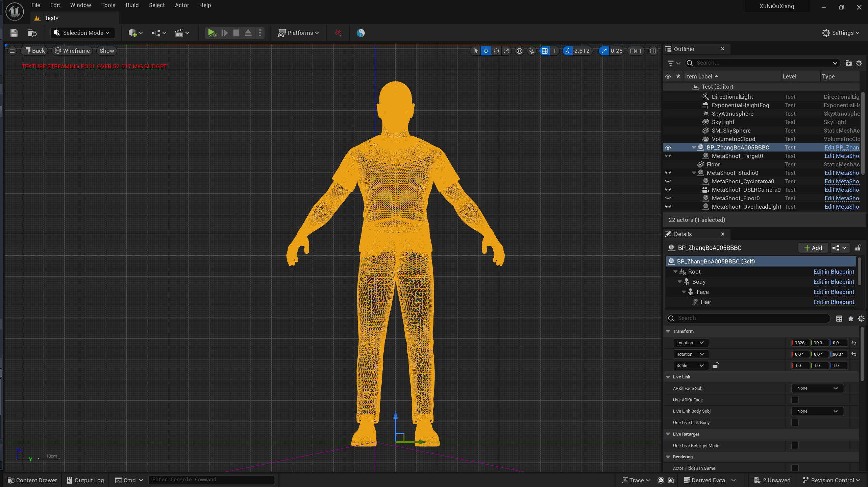Toggle grid snapping icon in viewport

point(545,51)
